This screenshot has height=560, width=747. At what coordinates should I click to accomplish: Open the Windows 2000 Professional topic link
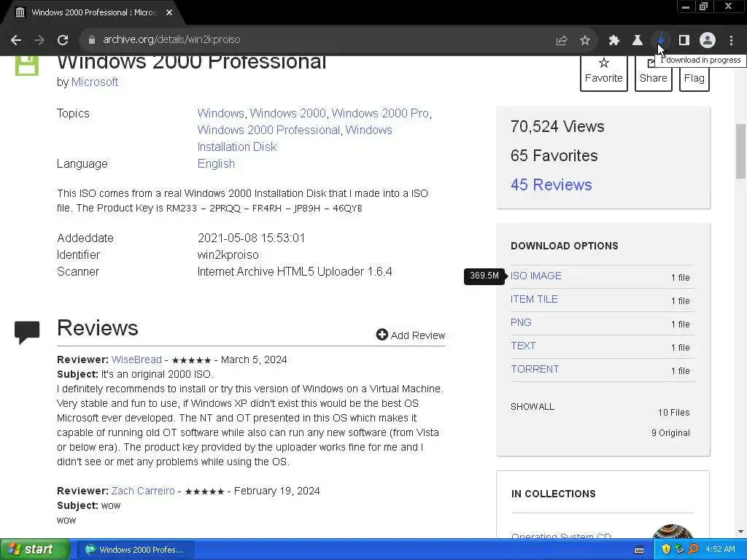(x=268, y=130)
